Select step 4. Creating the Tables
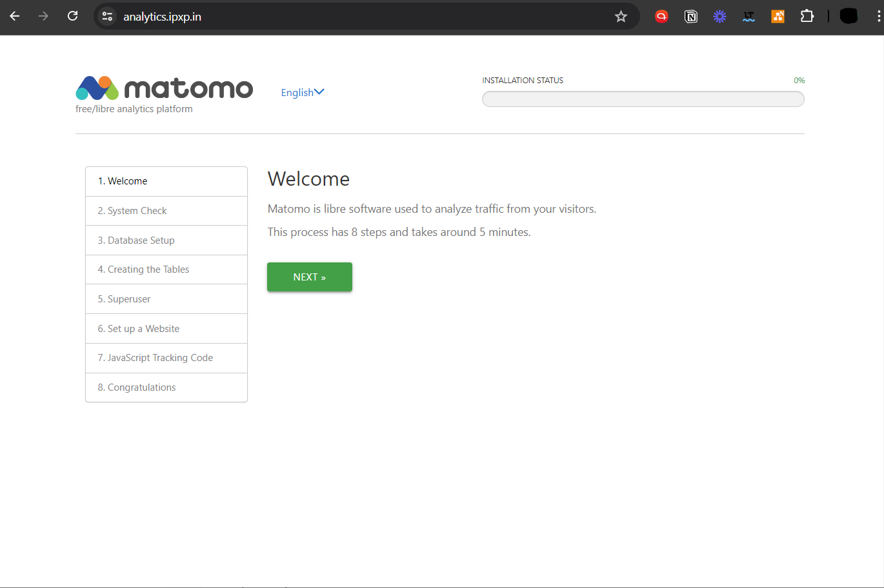 pyautogui.click(x=166, y=269)
